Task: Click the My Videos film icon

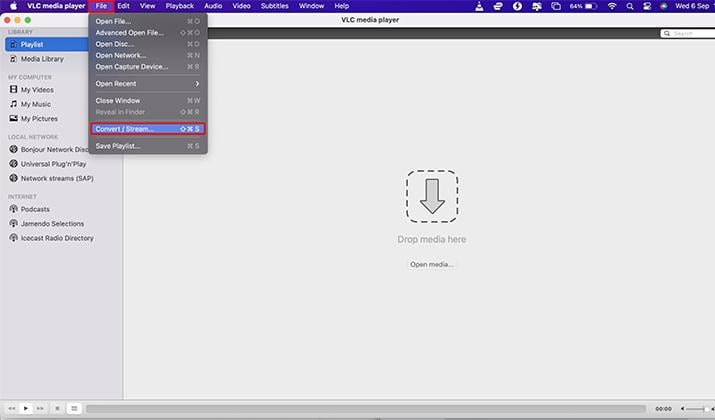Action: click(x=13, y=89)
